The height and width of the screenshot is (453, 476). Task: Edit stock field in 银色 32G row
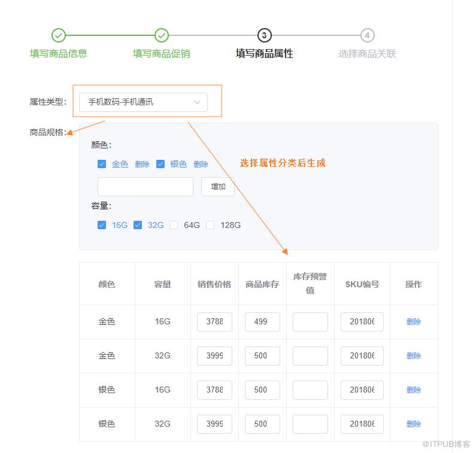click(263, 424)
